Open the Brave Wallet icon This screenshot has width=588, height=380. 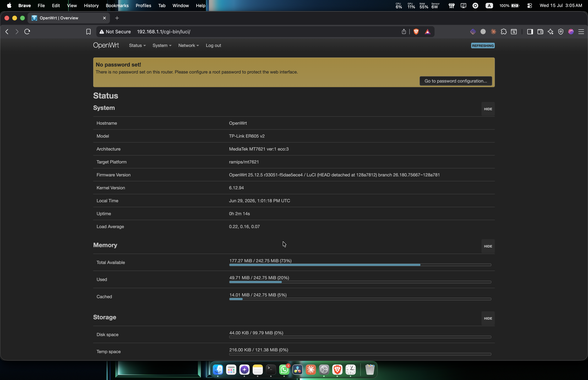[x=540, y=32]
